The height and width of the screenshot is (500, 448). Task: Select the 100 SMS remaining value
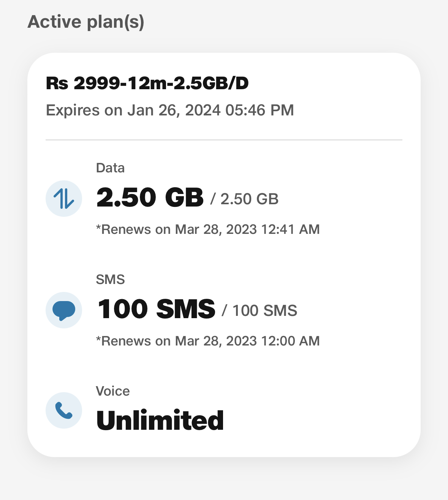[156, 309]
